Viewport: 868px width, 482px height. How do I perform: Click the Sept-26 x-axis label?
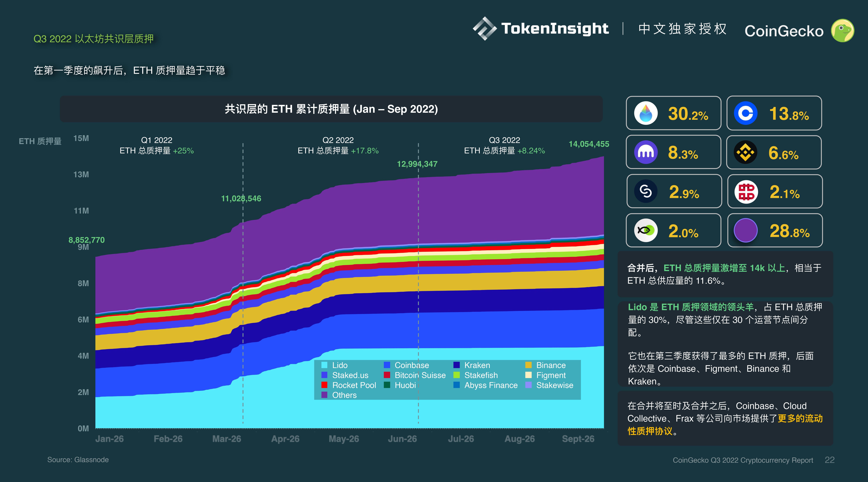pos(578,439)
